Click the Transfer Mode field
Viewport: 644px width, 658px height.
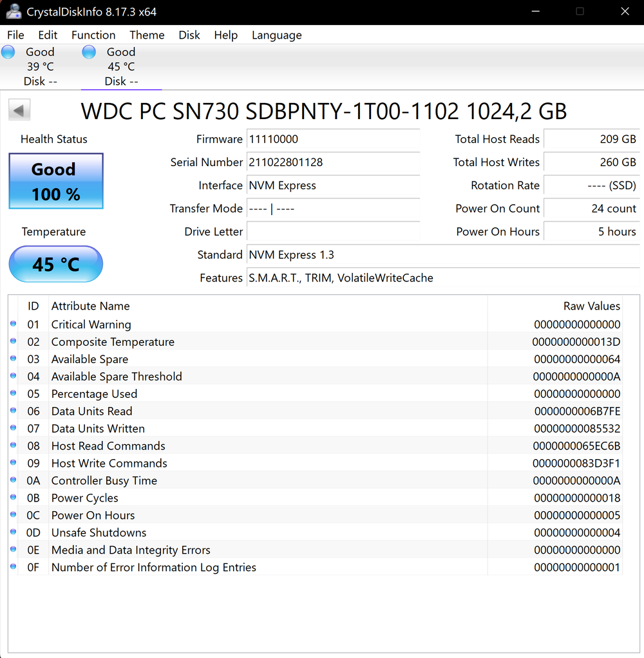(x=334, y=208)
